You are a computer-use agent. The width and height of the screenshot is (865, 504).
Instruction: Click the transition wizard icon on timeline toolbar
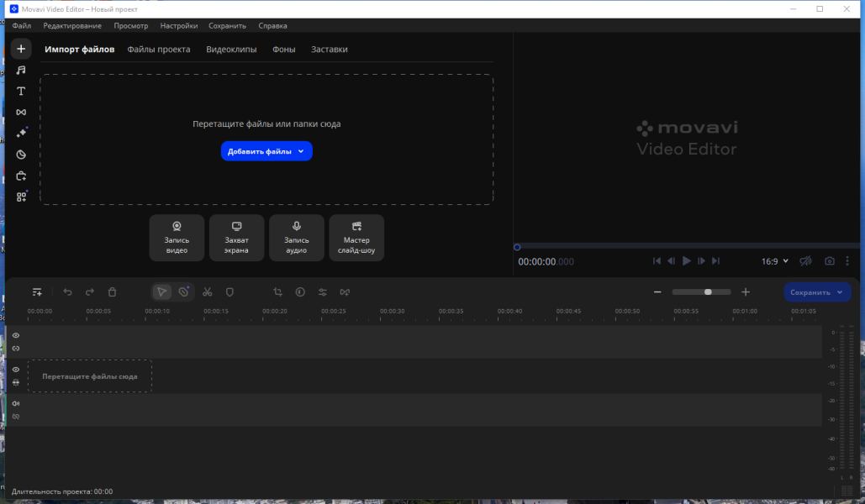pyautogui.click(x=345, y=292)
